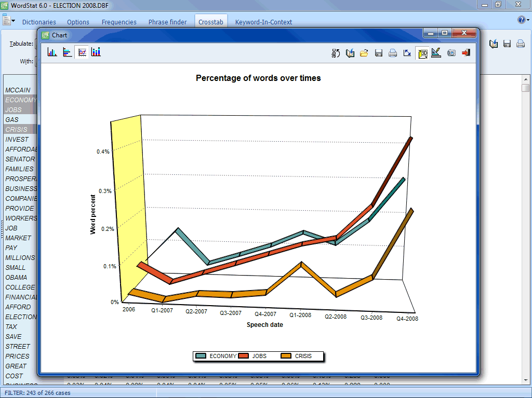The image size is (532, 398).
Task: Open a saved chart file (folder icon)
Action: (364, 53)
